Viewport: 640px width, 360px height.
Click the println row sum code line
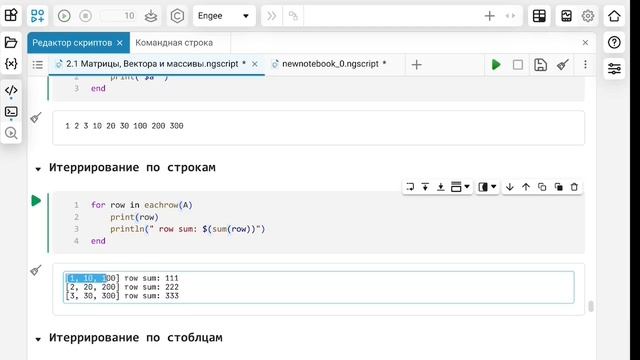(187, 229)
